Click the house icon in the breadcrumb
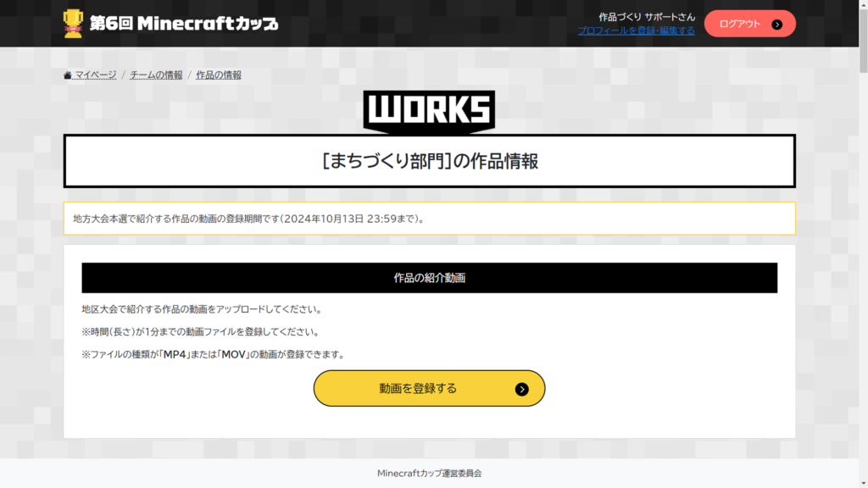The width and height of the screenshot is (868, 488). pos(68,75)
